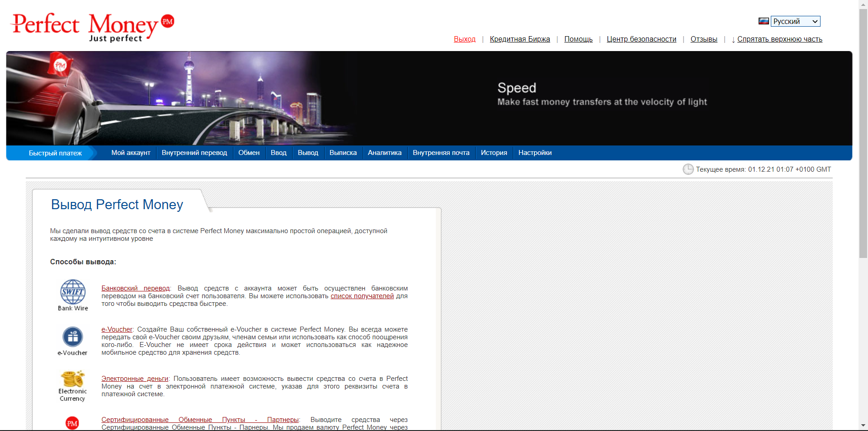Click the Вывод Perfect Money heading

coord(117,205)
